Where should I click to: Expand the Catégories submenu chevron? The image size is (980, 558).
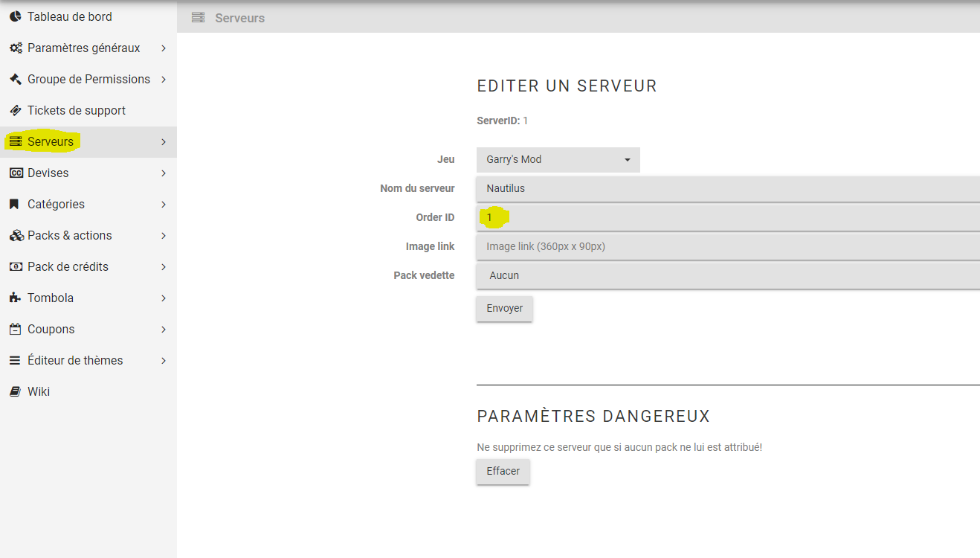(x=164, y=204)
